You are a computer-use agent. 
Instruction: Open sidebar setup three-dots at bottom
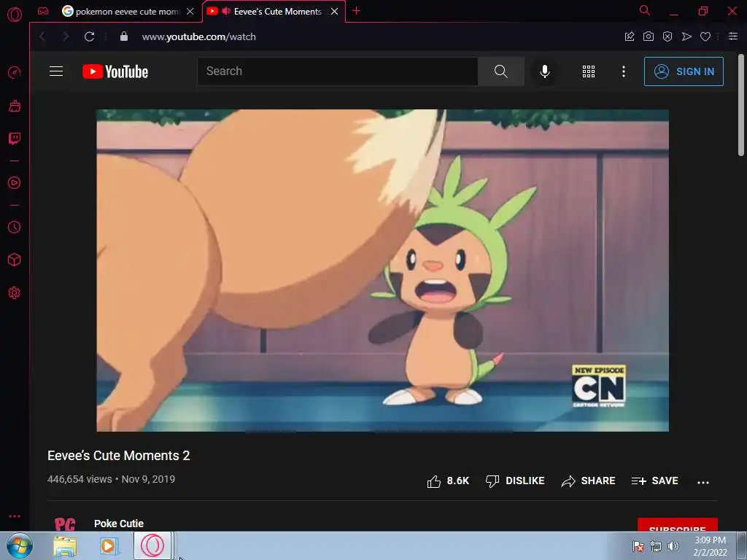pos(15,516)
